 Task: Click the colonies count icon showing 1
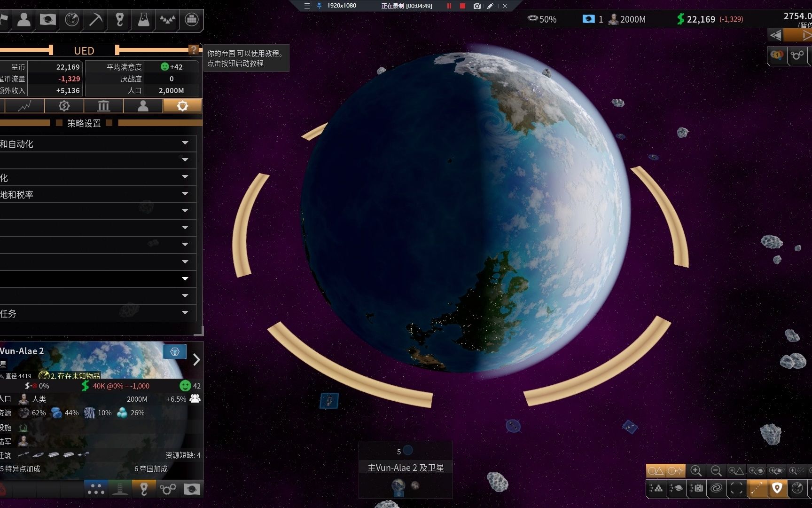click(588, 19)
